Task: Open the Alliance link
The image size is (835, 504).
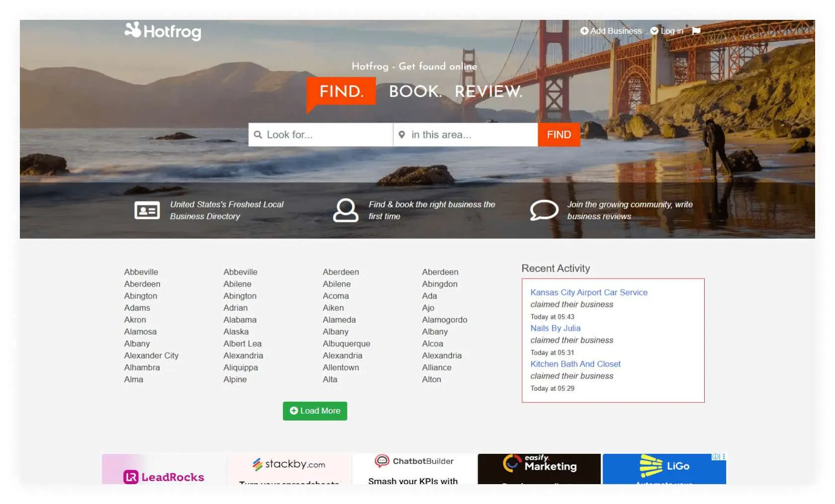Action: (x=437, y=367)
